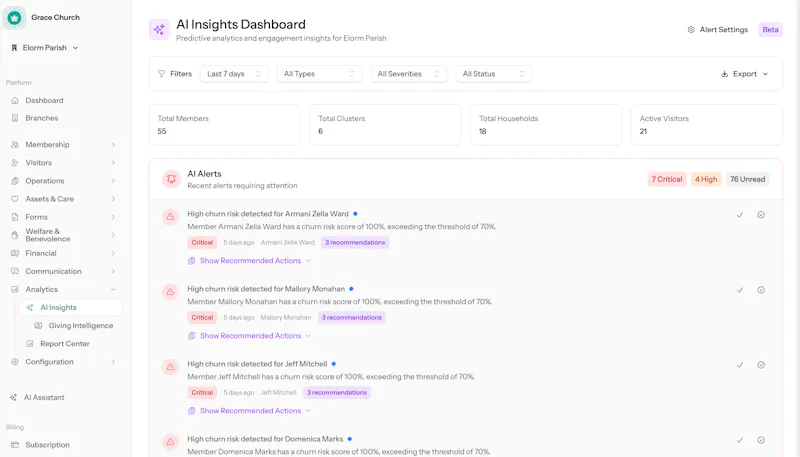
Task: Click the Report Center icon
Action: point(30,344)
